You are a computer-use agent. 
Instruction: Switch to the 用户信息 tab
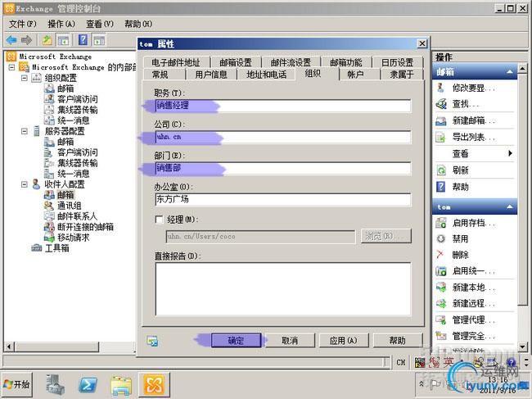tap(211, 75)
